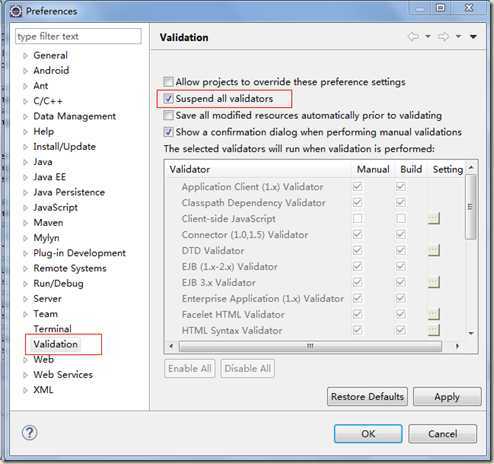Toggle Build checkbox for DTD Validator

(401, 250)
